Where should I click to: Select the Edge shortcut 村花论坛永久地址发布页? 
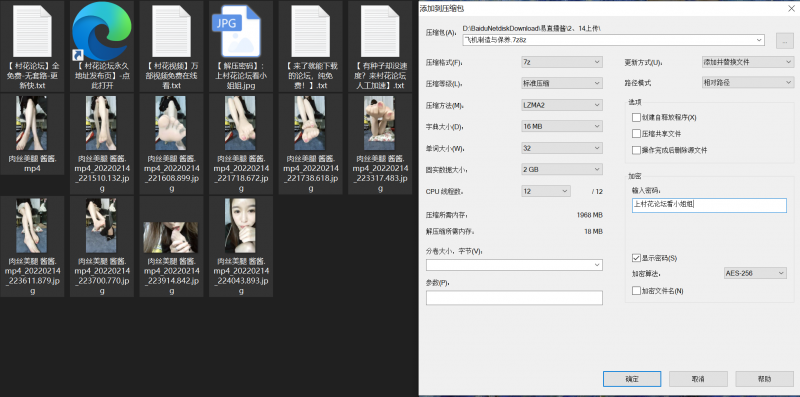pos(102,31)
